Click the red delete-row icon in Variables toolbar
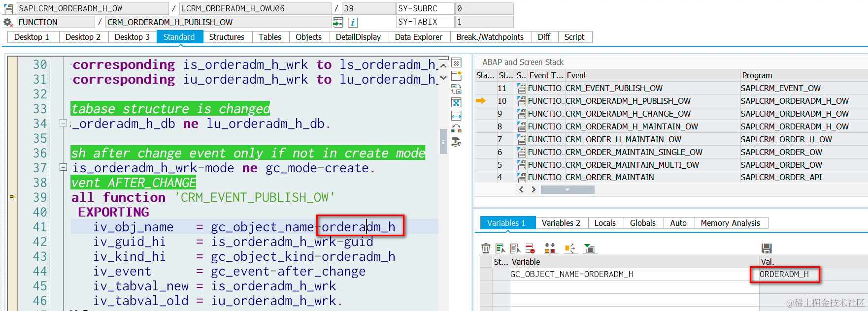The width and height of the screenshot is (868, 311). coord(530,249)
